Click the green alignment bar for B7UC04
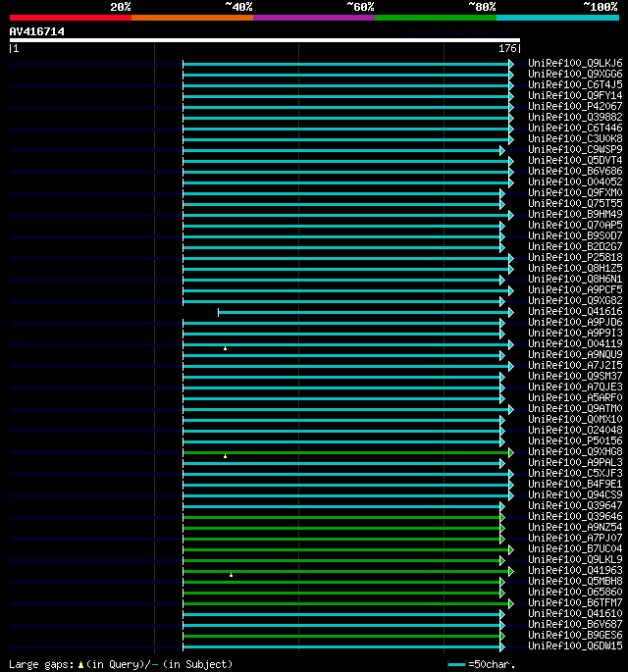 [x=345, y=549]
